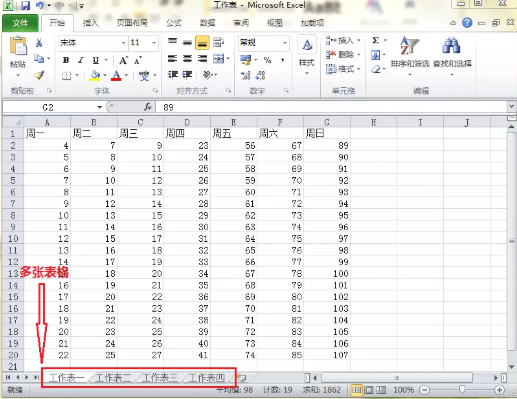Click the decrease font size icon

(x=138, y=61)
